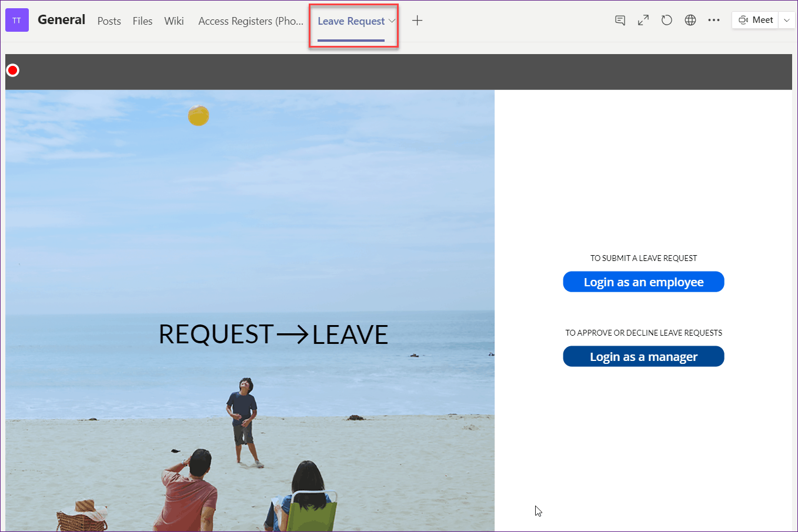Expand the tab to full screen
This screenshot has width=798, height=532.
[643, 21]
